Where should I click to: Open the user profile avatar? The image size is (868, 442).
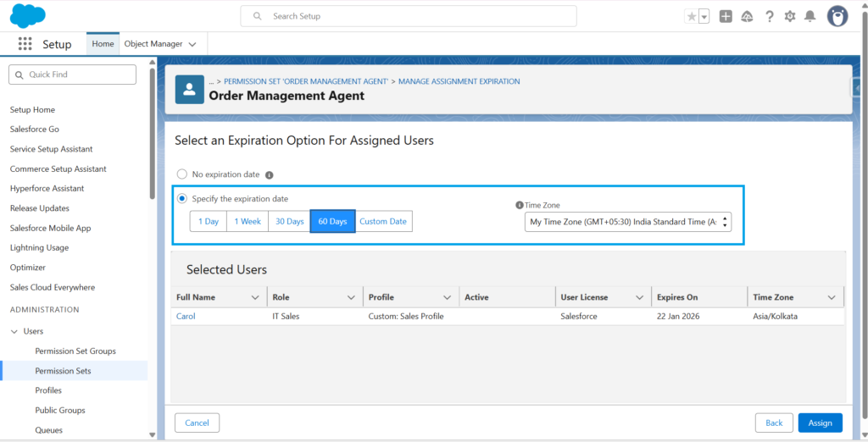click(837, 16)
